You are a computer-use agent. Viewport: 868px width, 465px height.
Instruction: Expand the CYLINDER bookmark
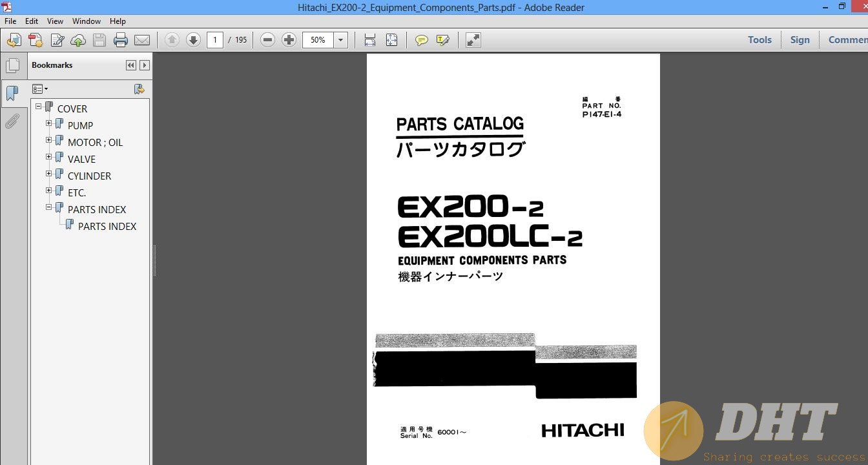tap(49, 173)
